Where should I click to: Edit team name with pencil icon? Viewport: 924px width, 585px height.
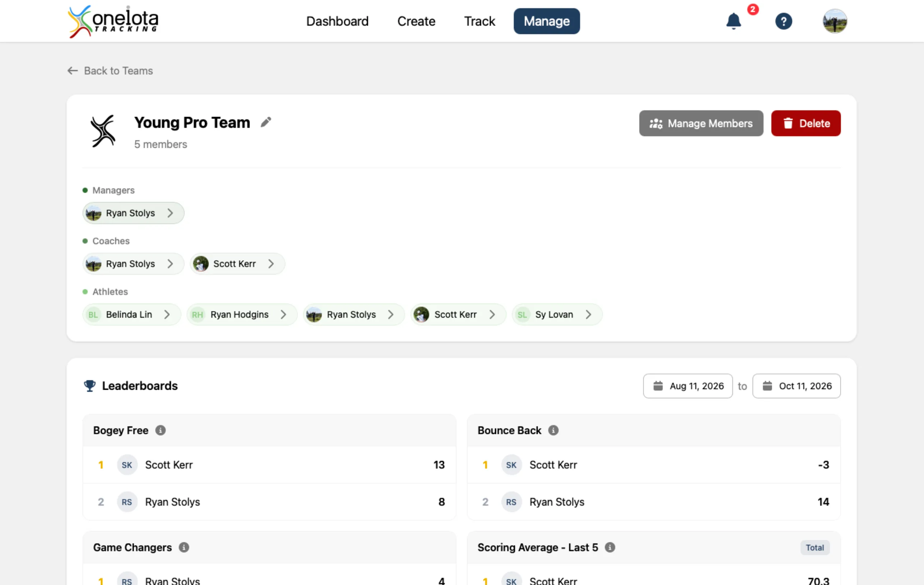coord(266,122)
